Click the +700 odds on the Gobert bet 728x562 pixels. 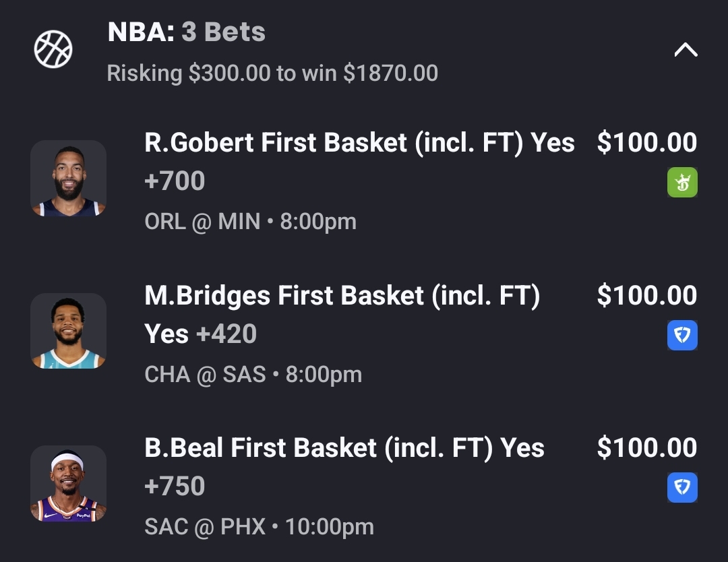175,181
